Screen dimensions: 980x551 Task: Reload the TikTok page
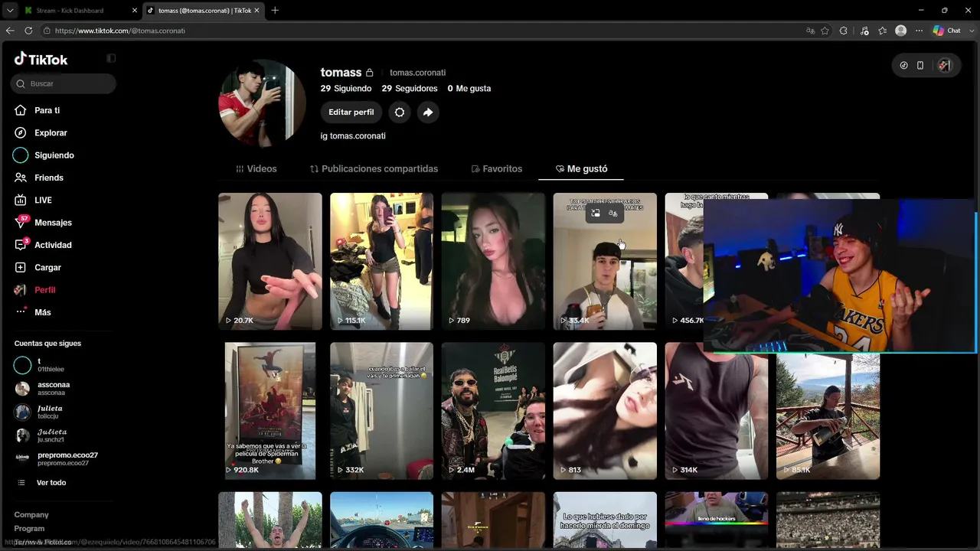coord(28,31)
